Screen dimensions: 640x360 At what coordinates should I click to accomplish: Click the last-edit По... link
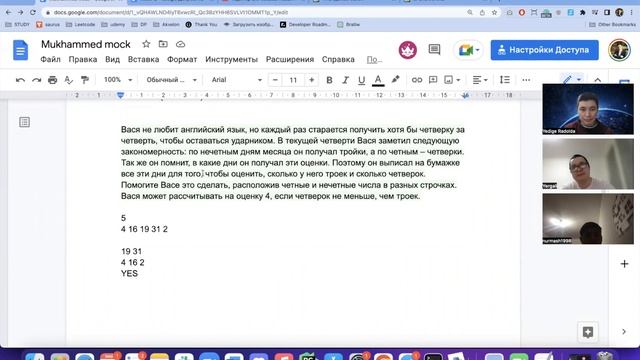coord(374,60)
